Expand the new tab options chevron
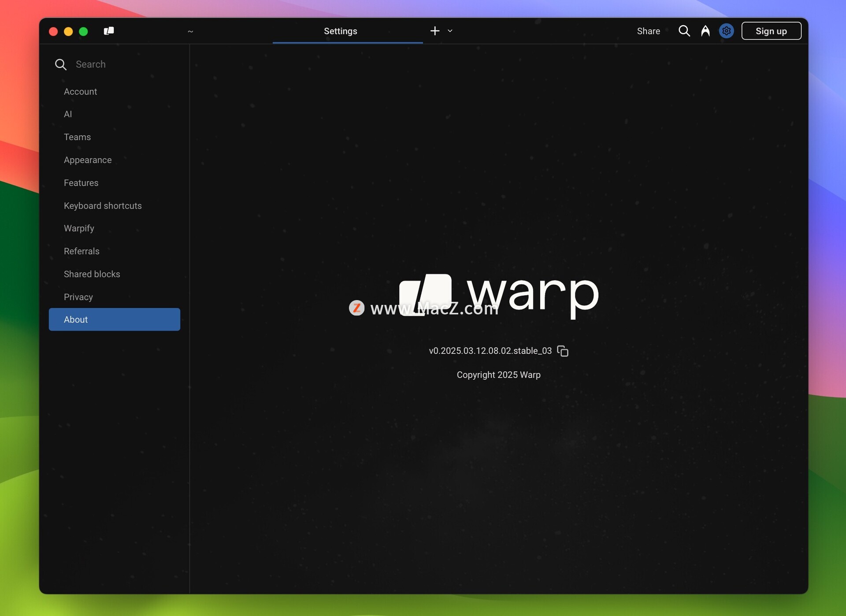The image size is (846, 616). pos(450,31)
